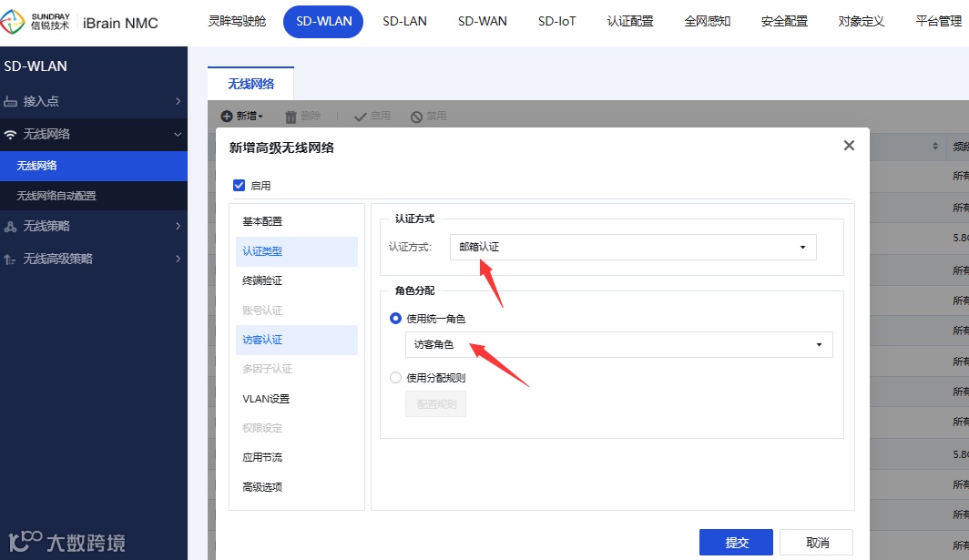The width and height of the screenshot is (969, 560).
Task: Toggle the 启用 checkbox
Action: pos(240,186)
